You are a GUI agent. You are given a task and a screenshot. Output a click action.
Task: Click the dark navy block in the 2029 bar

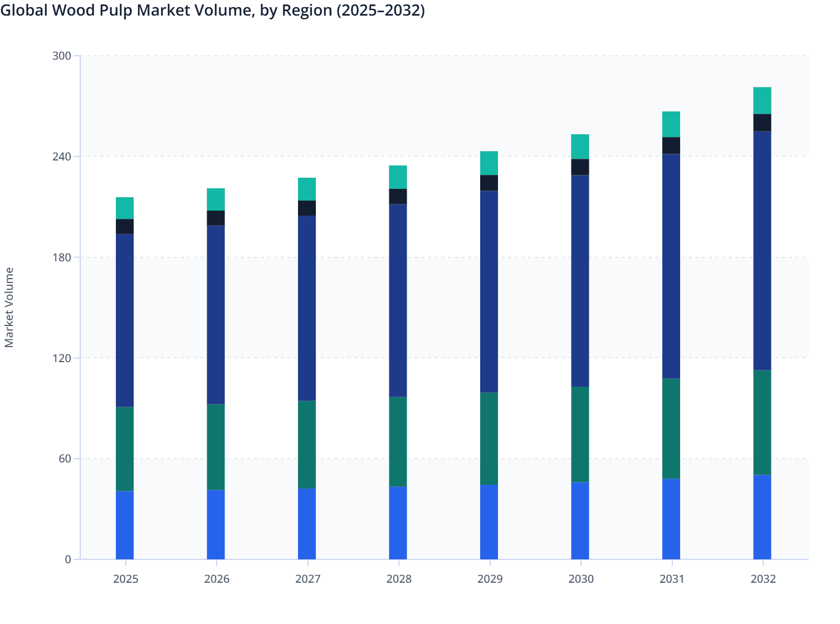[x=490, y=184]
